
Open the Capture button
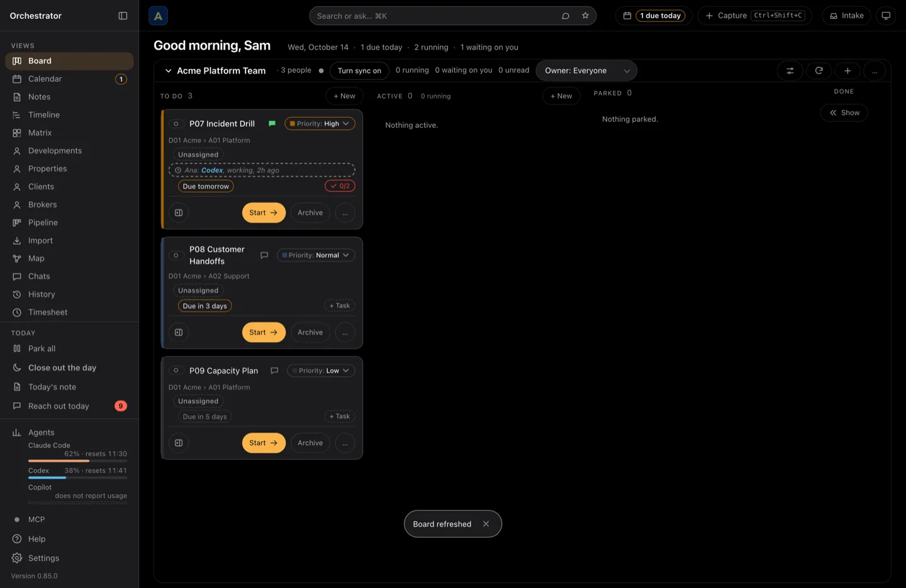pos(754,16)
